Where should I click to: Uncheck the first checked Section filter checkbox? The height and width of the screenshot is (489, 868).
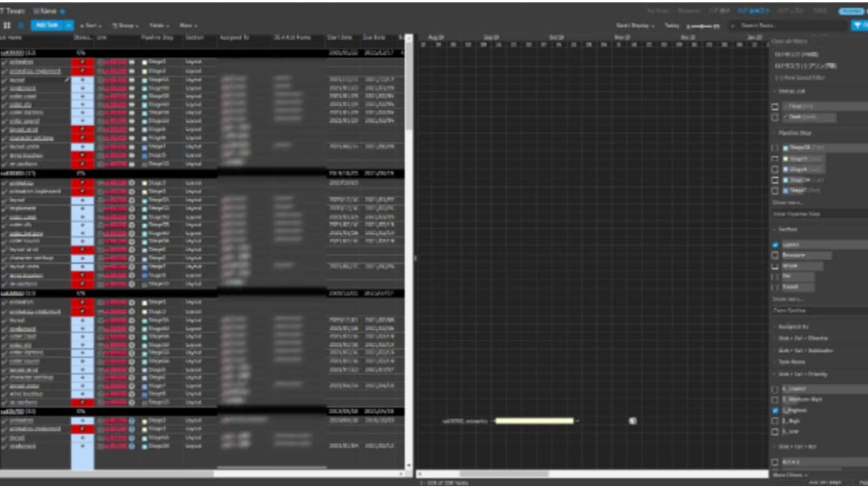pyautogui.click(x=775, y=245)
